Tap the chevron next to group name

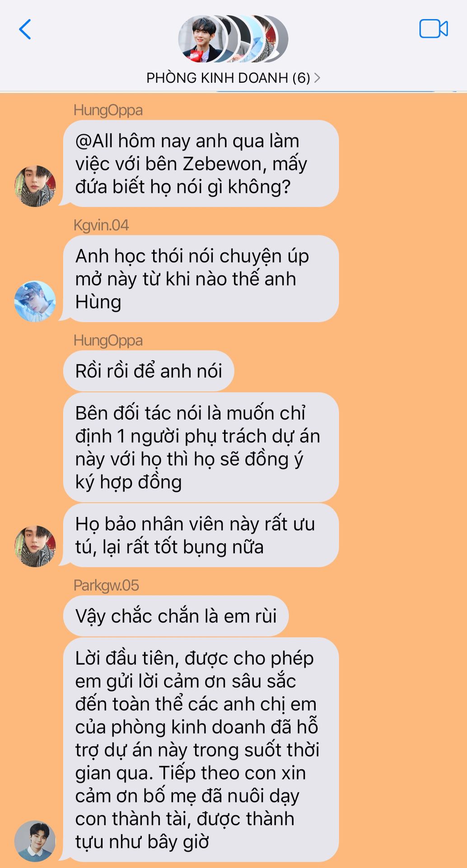(317, 78)
